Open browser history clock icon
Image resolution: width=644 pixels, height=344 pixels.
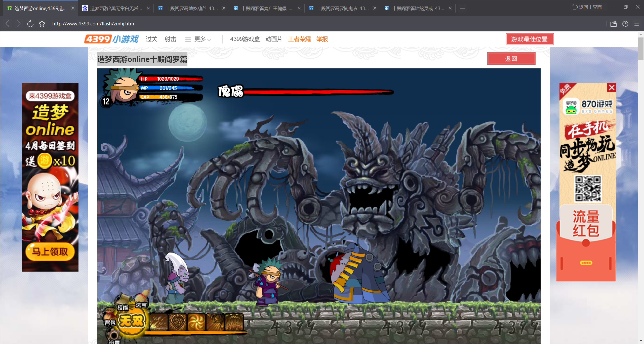click(x=625, y=24)
